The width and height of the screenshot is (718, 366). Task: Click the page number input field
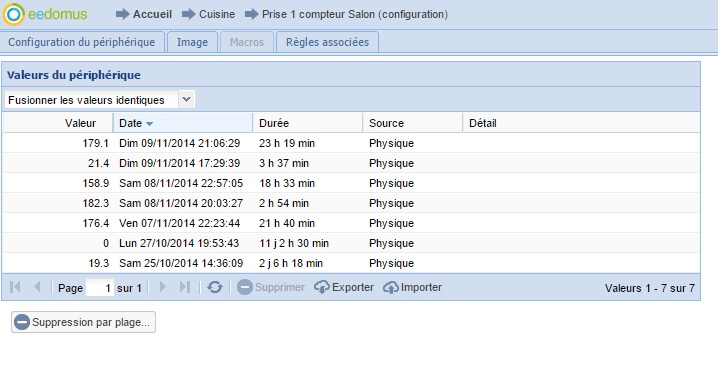click(100, 288)
